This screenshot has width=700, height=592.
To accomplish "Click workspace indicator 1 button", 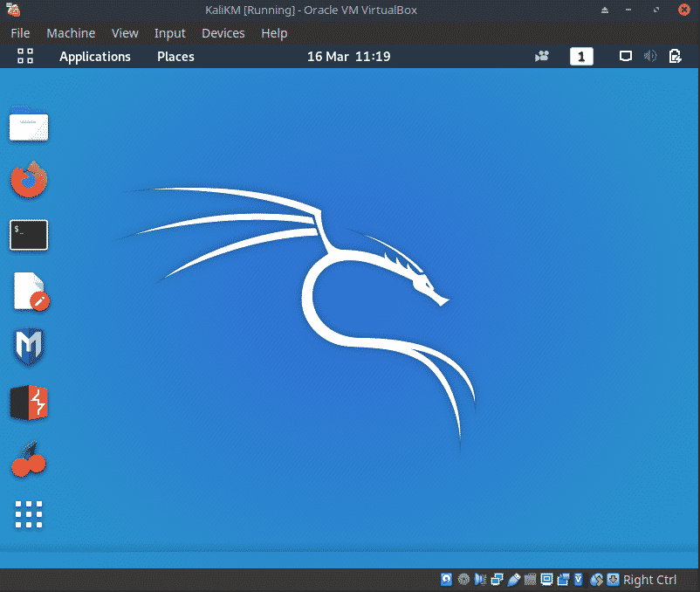I will click(581, 57).
